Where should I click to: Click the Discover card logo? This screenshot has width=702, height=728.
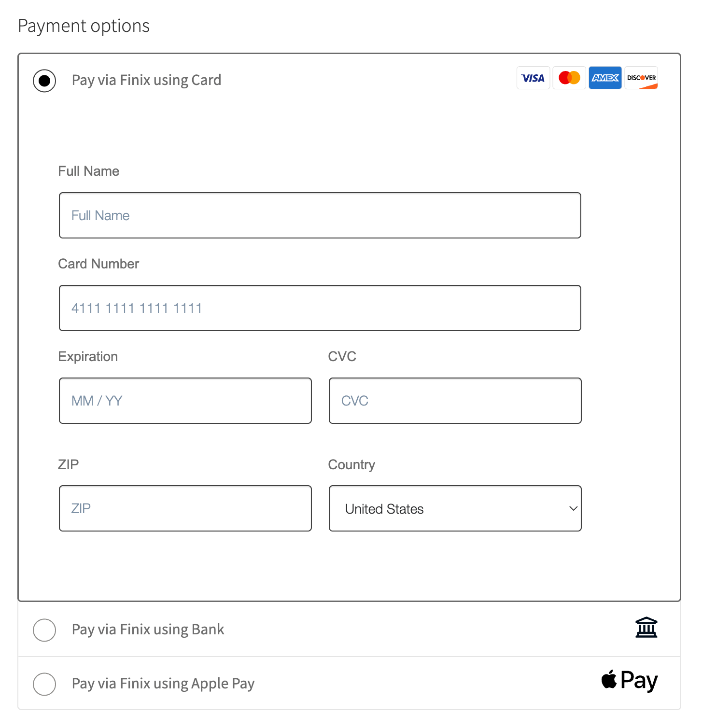tap(641, 78)
